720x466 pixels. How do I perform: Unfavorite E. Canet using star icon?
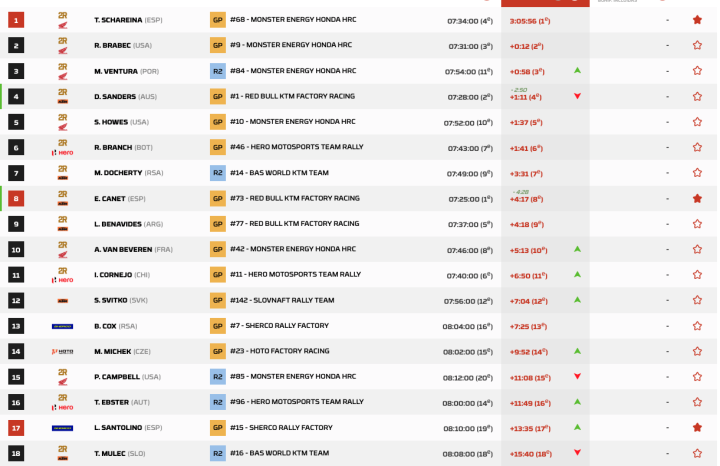coord(697,199)
